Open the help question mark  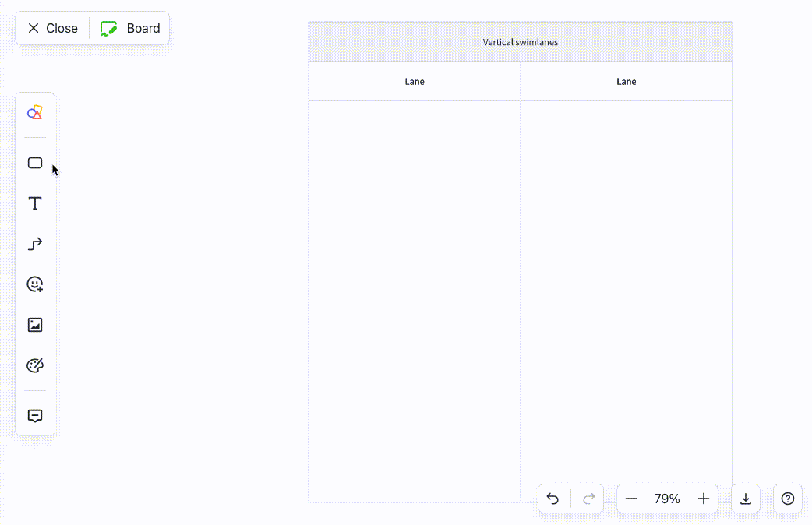tap(788, 499)
